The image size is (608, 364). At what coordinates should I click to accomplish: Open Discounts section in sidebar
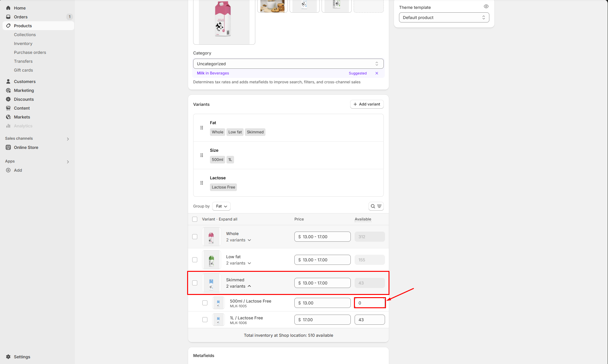(24, 99)
